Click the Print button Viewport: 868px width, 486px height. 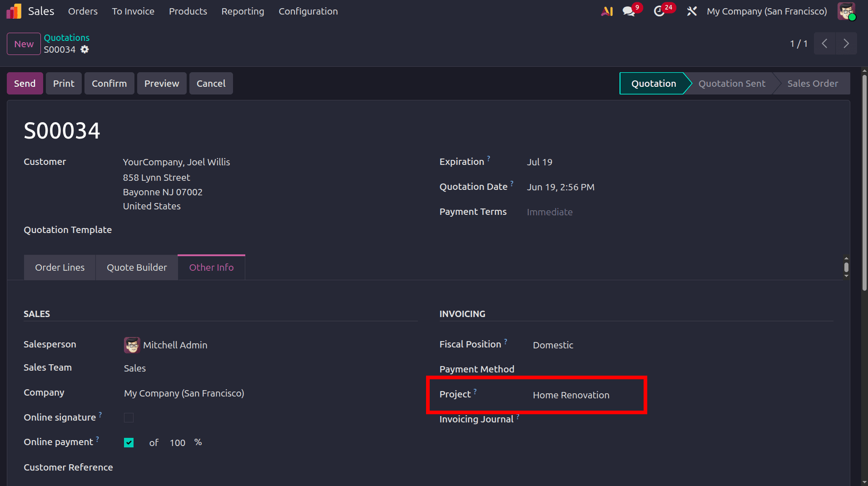(64, 84)
